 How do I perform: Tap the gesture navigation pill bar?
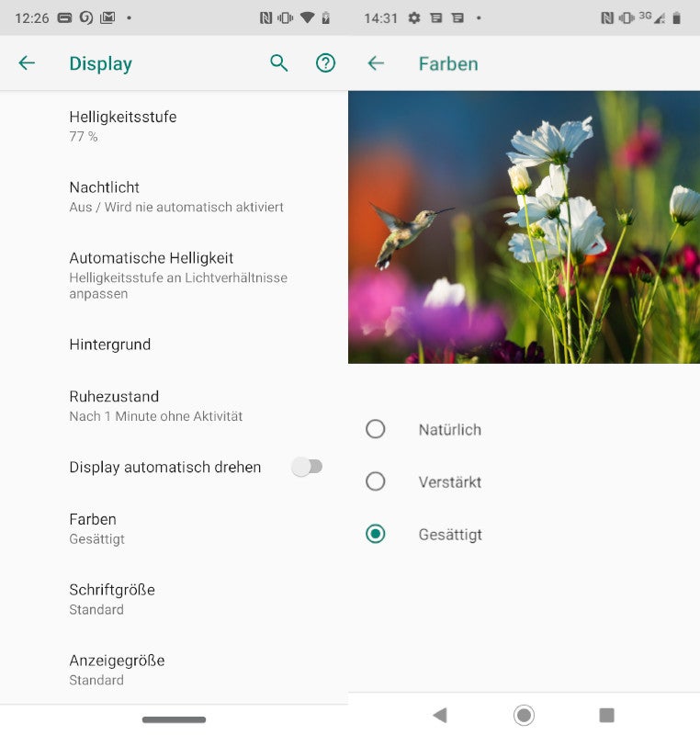click(x=174, y=719)
